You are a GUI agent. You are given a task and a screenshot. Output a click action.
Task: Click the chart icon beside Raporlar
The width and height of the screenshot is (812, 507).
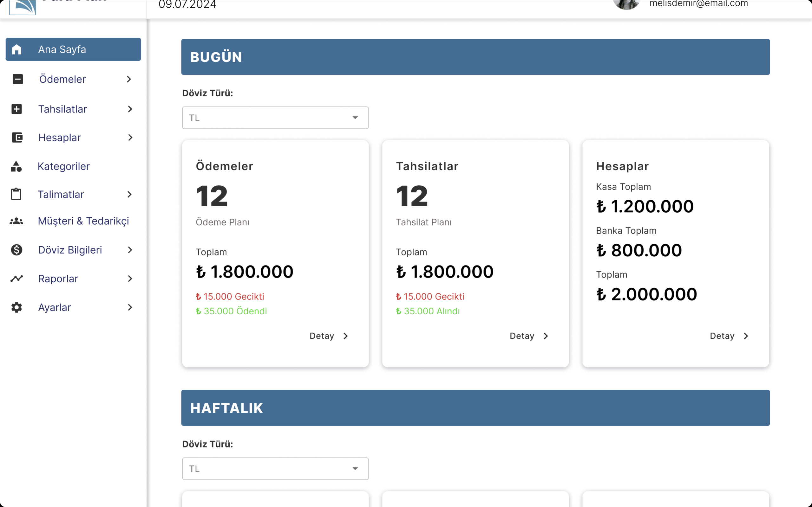point(16,279)
